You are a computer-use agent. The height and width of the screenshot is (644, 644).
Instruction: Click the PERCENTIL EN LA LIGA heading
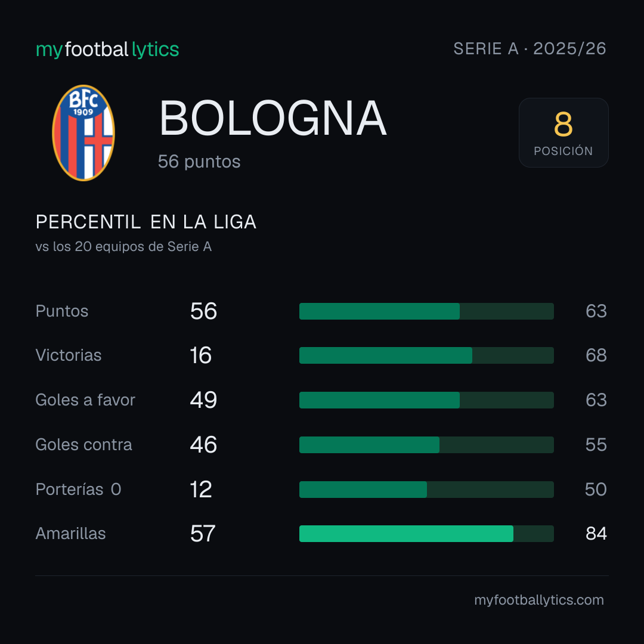click(x=146, y=222)
